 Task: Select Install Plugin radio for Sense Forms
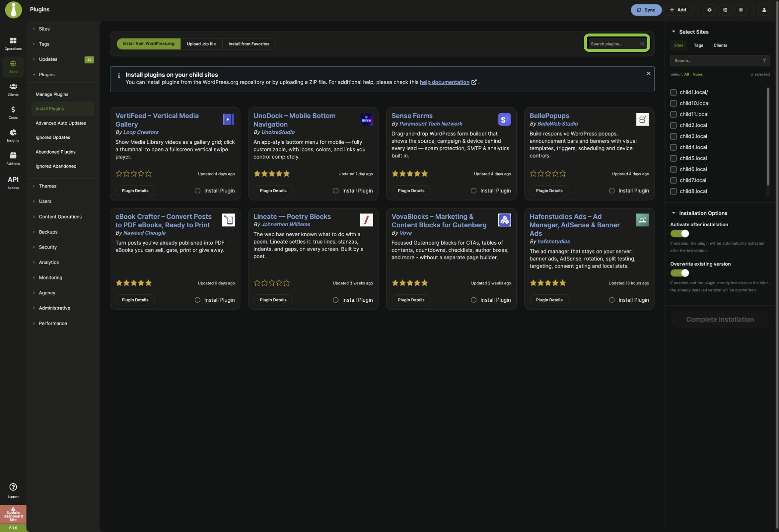(473, 191)
